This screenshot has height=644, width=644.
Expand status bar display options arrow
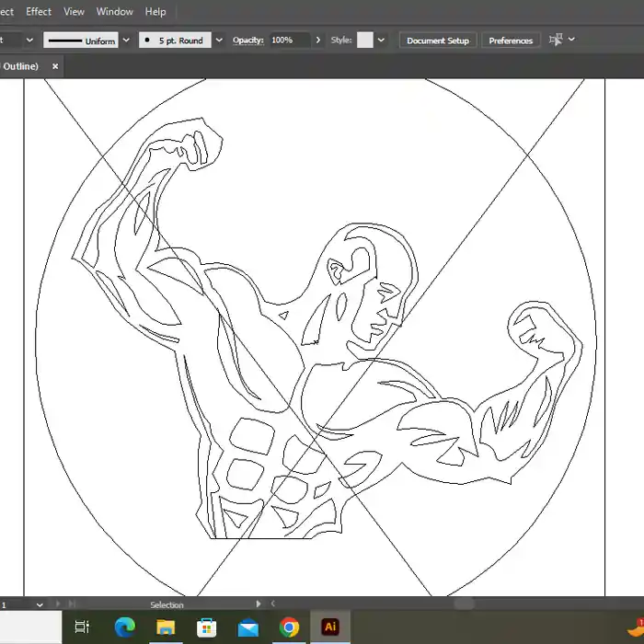click(259, 604)
